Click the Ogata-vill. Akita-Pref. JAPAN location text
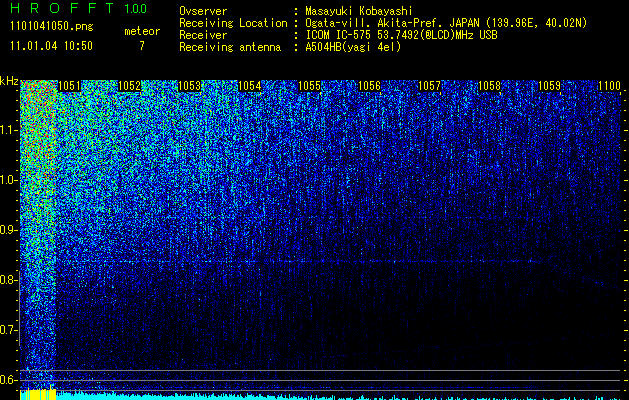629x400 pixels. pos(446,23)
